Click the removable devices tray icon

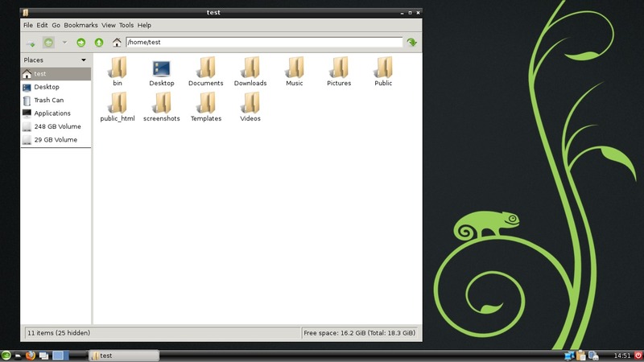click(593, 356)
